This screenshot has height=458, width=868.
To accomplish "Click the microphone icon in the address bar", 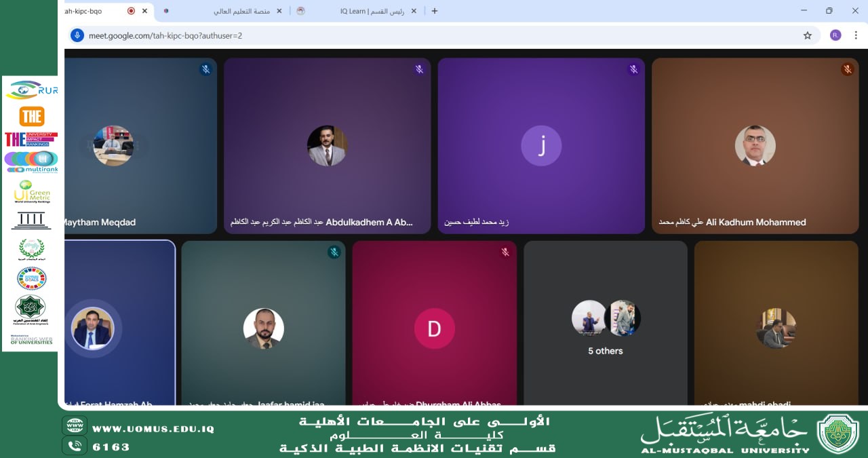I will (77, 35).
